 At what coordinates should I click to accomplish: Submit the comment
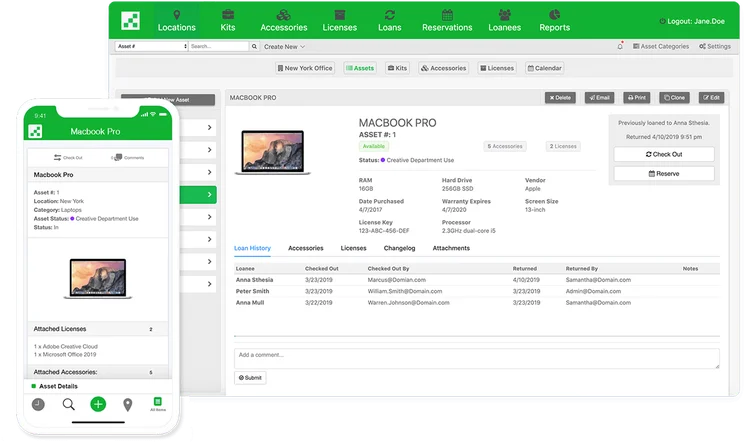tap(250, 378)
